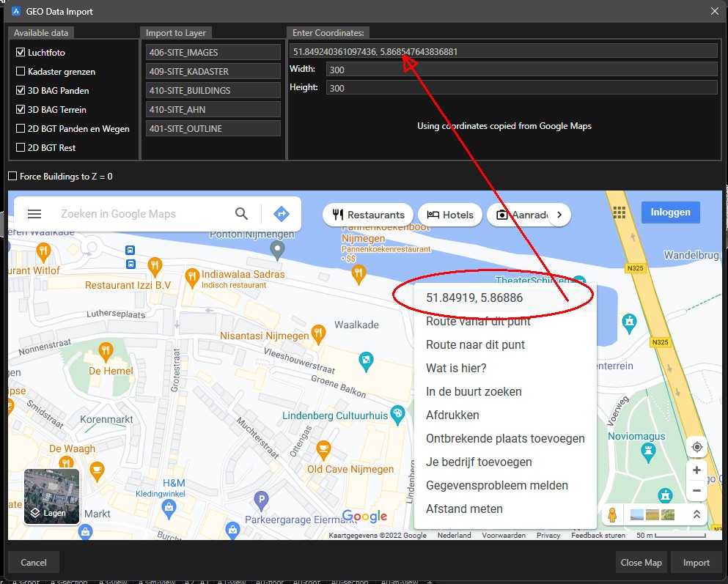
Task: Choose 'Wat is hier?' from context menu
Action: [x=456, y=368]
